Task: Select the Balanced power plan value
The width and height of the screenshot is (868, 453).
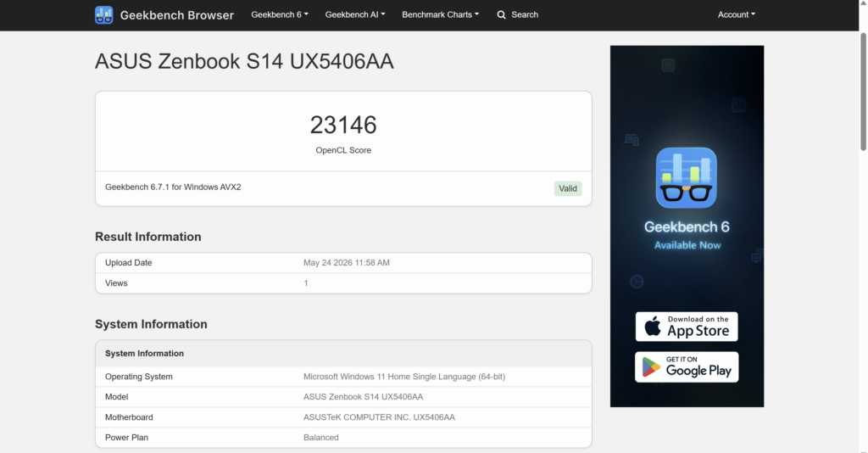Action: point(321,438)
